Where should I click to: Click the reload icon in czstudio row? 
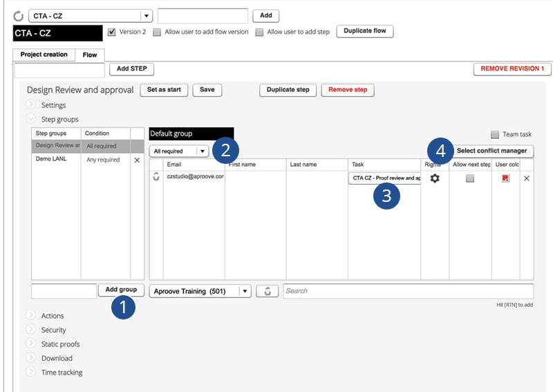click(x=156, y=176)
